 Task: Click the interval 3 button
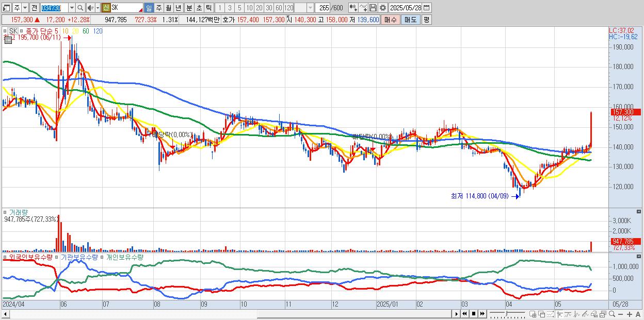tap(230, 8)
